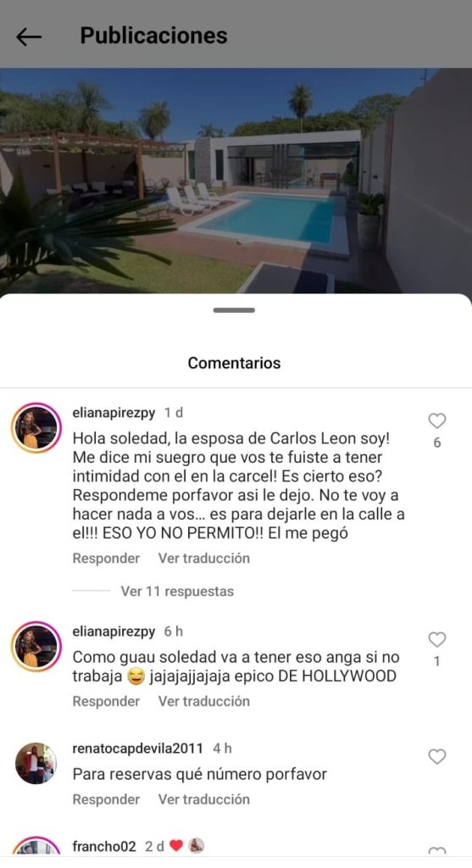Image resolution: width=472 pixels, height=868 pixels.
Task: Open elianapirezpy avatar on first comment
Action: pos(36,428)
